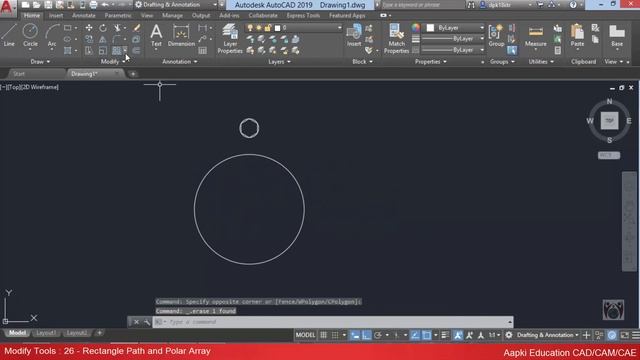This screenshot has width=640, height=360.
Task: Open the Parametric ribbon tab
Action: [x=118, y=16]
